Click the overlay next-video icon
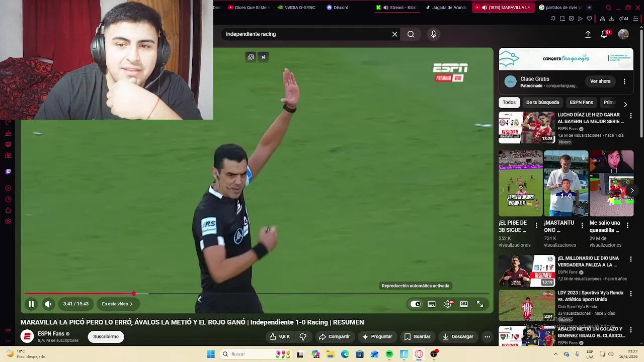Viewport: 644px width, 362px height. (263, 57)
